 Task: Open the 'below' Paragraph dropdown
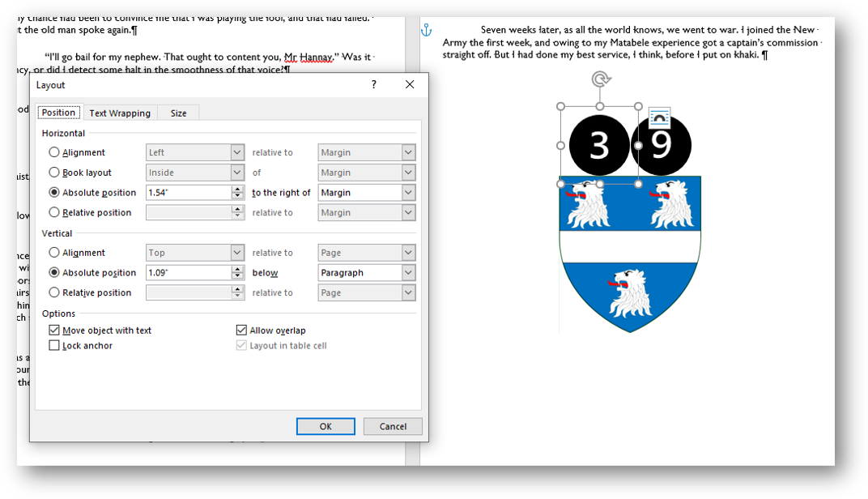(408, 273)
